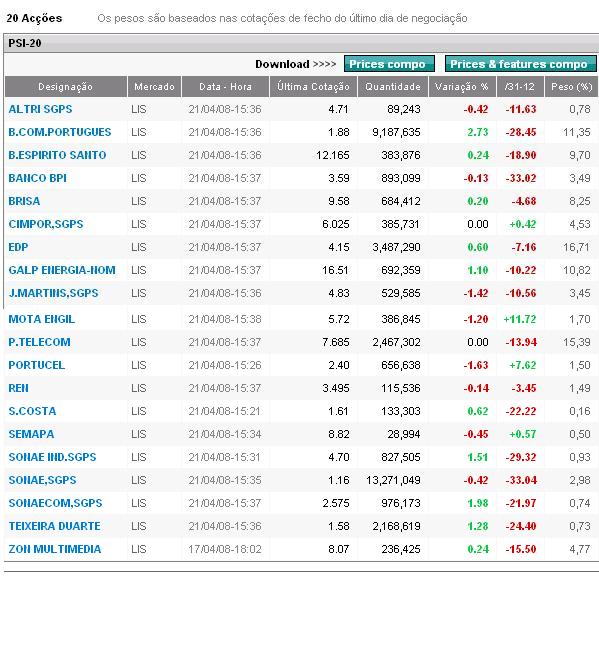Screen dimensions: 599x667
Task: Click the Quantidade column header
Action: [x=393, y=87]
